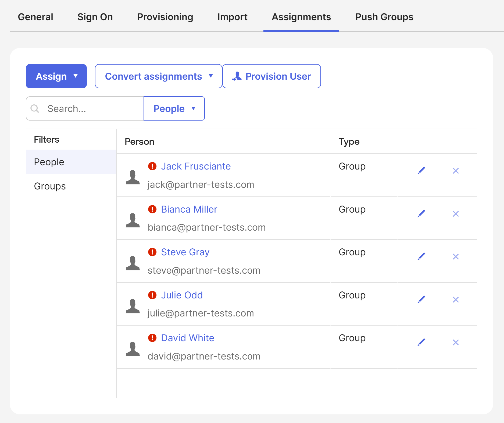The height and width of the screenshot is (423, 504).
Task: Open the Assign dropdown button
Action: click(56, 76)
